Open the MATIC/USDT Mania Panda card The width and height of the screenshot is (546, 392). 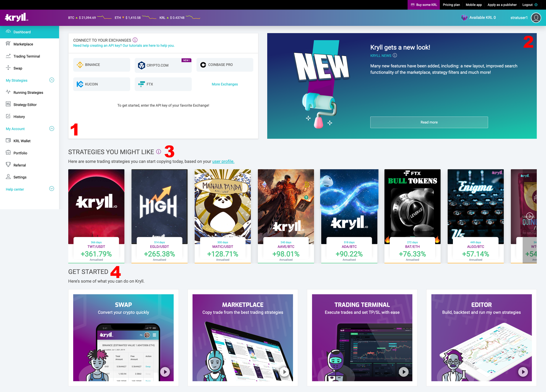click(x=223, y=216)
